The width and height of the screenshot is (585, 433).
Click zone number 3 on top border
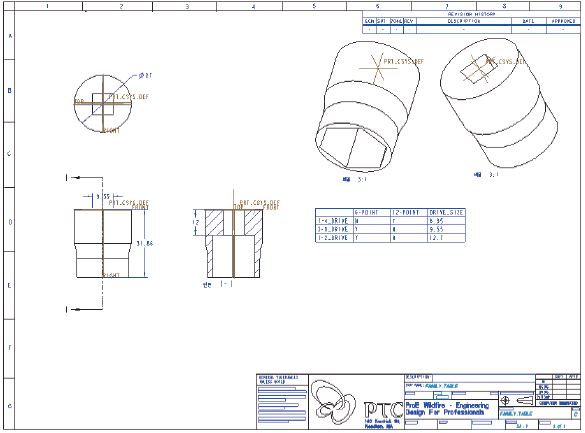tap(187, 6)
